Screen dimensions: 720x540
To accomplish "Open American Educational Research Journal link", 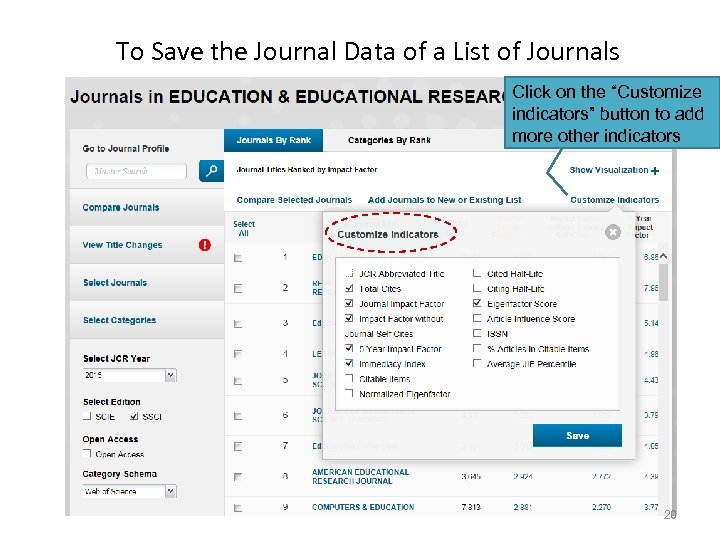I will (x=360, y=477).
